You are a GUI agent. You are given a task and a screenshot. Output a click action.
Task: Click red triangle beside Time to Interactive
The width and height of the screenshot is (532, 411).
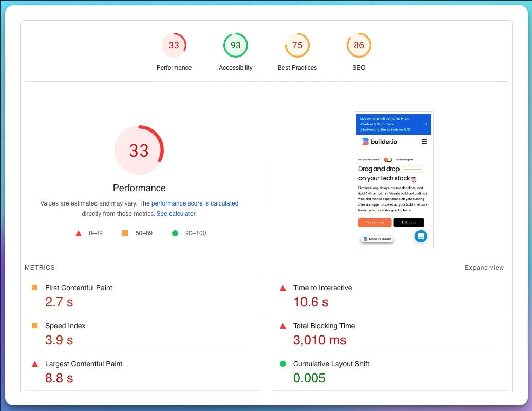tap(282, 288)
